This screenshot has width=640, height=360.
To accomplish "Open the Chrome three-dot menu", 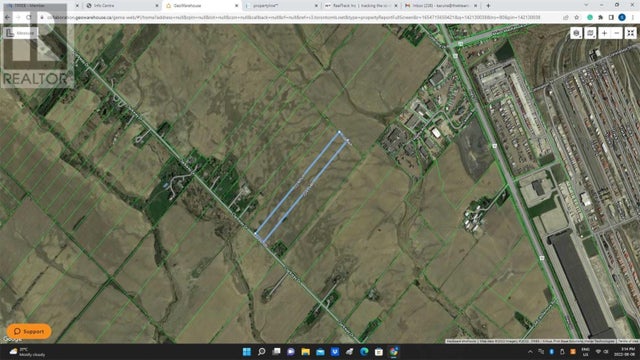I will [x=632, y=18].
